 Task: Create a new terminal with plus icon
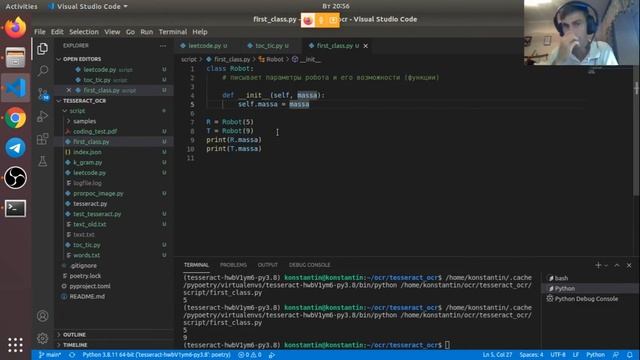click(598, 265)
